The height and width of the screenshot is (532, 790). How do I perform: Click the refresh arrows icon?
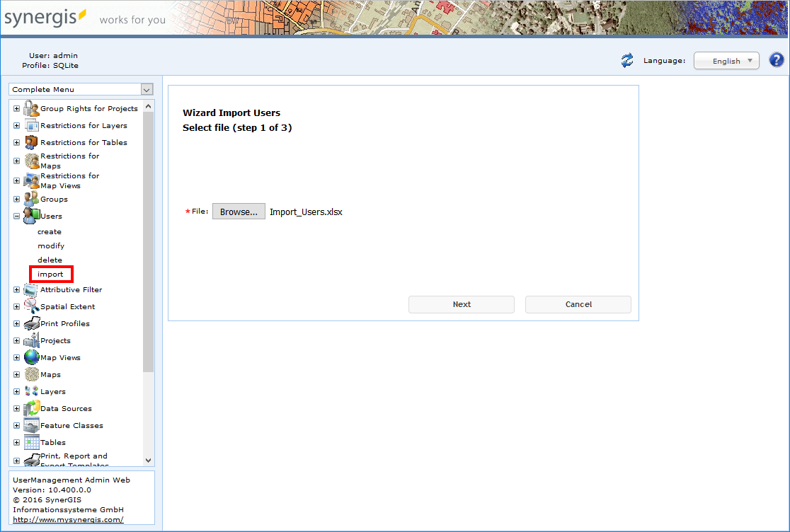click(626, 61)
